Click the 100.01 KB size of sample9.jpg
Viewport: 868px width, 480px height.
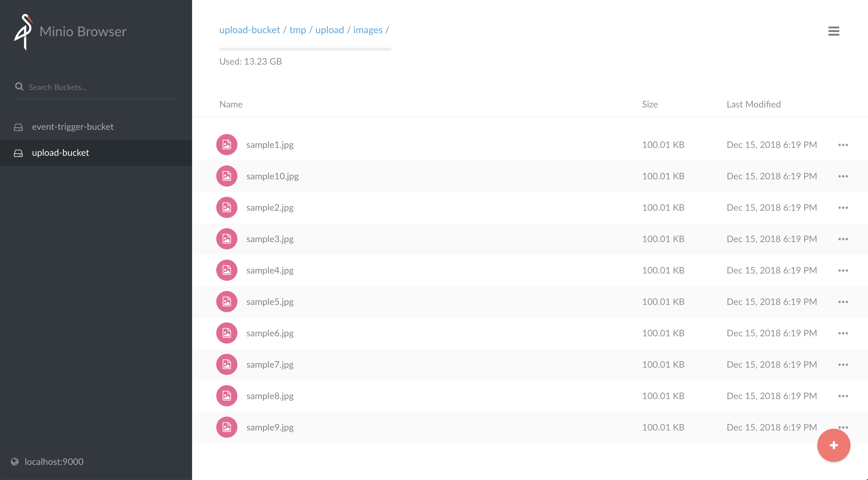663,427
